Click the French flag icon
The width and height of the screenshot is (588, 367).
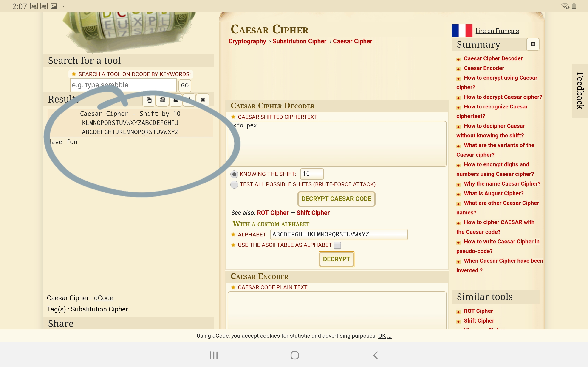pyautogui.click(x=462, y=31)
